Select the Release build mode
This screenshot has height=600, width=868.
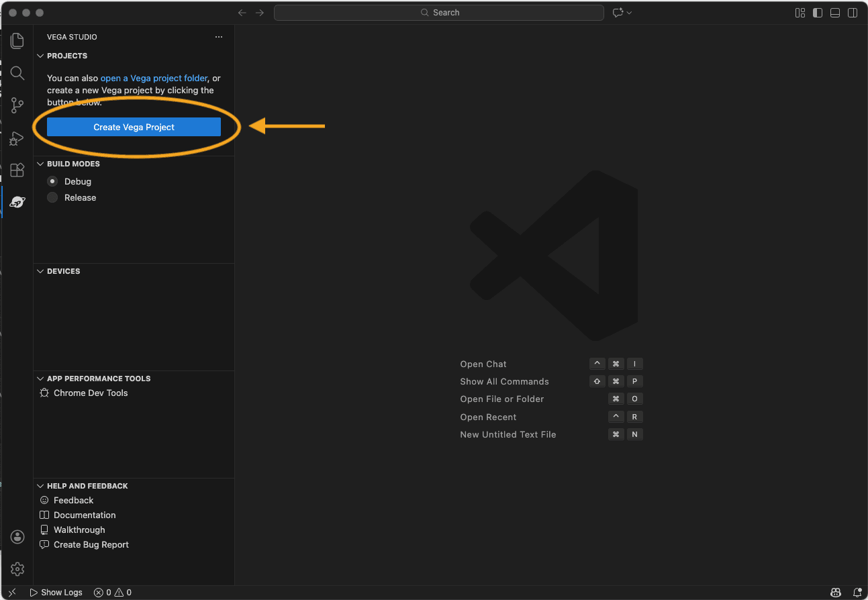point(52,197)
